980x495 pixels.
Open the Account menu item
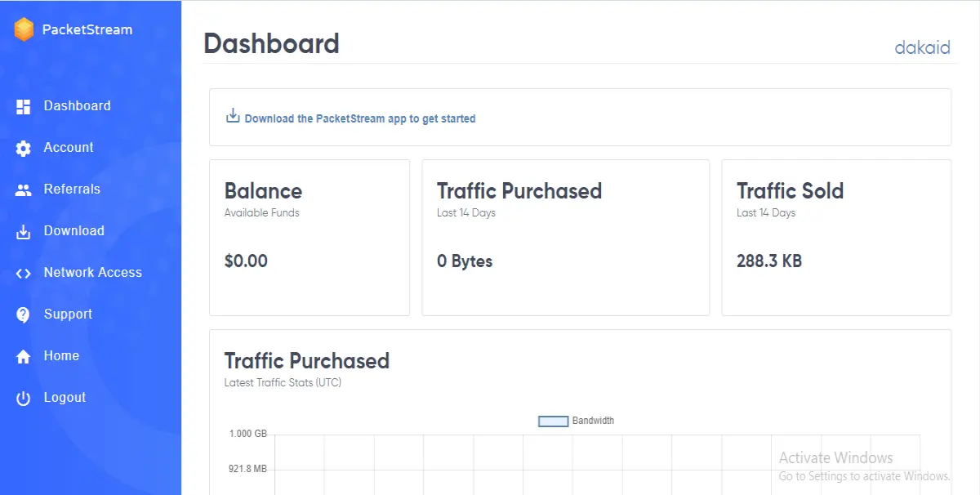(69, 147)
